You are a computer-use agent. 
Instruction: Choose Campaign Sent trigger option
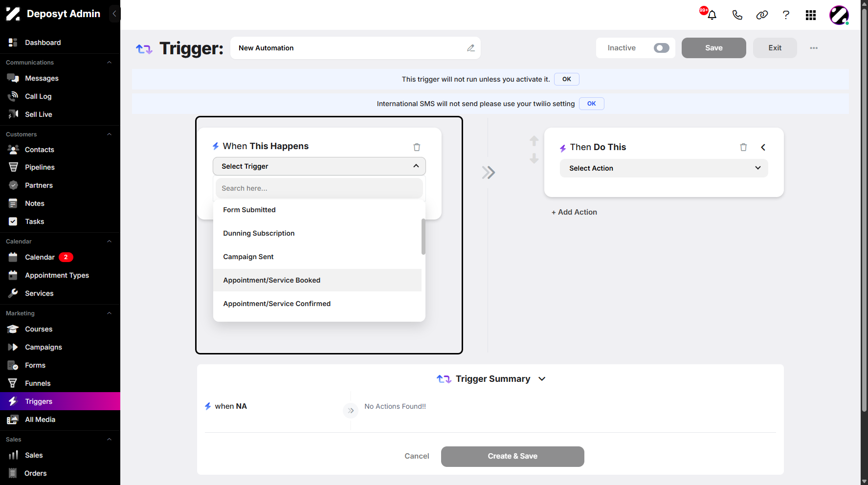(317, 257)
